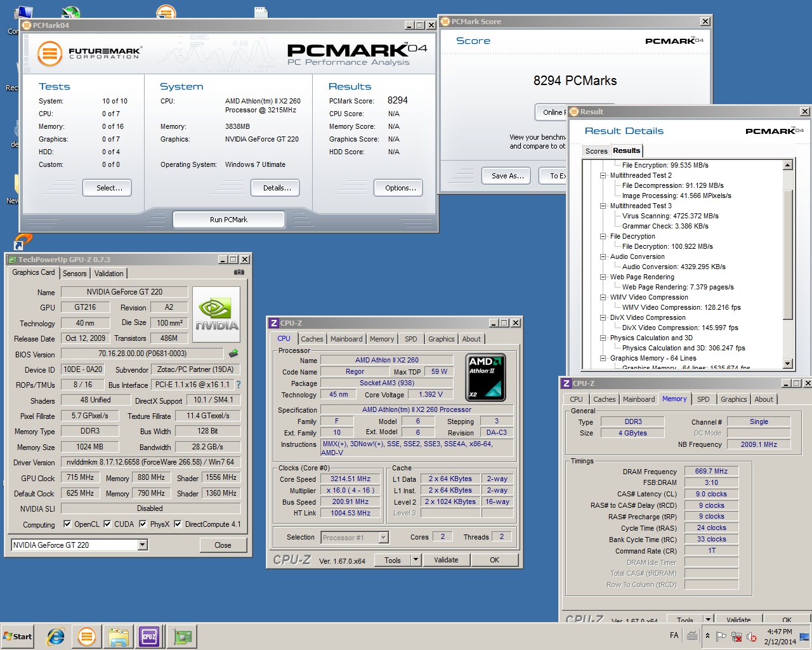
Task: Collapse the File Decryption tree node
Action: coord(603,236)
